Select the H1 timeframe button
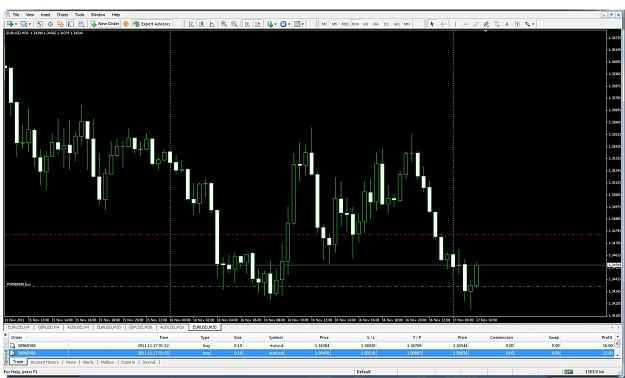The width and height of the screenshot is (625, 378). point(366,24)
